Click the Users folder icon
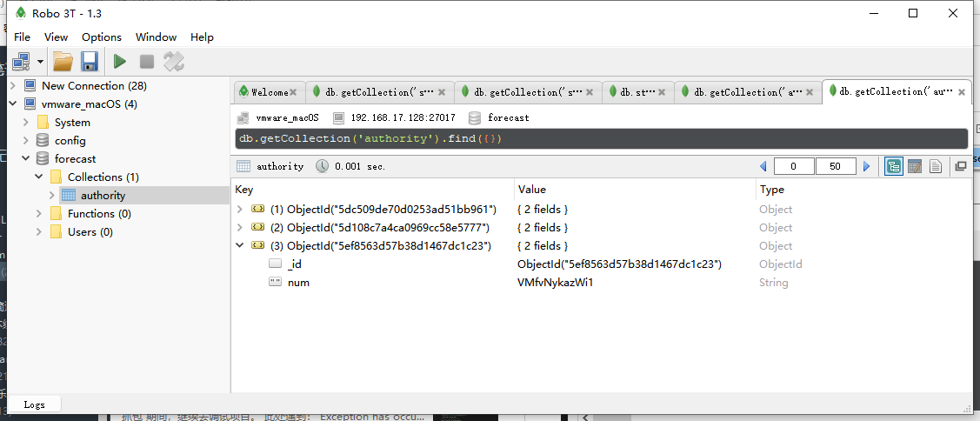980x421 pixels. [x=57, y=232]
